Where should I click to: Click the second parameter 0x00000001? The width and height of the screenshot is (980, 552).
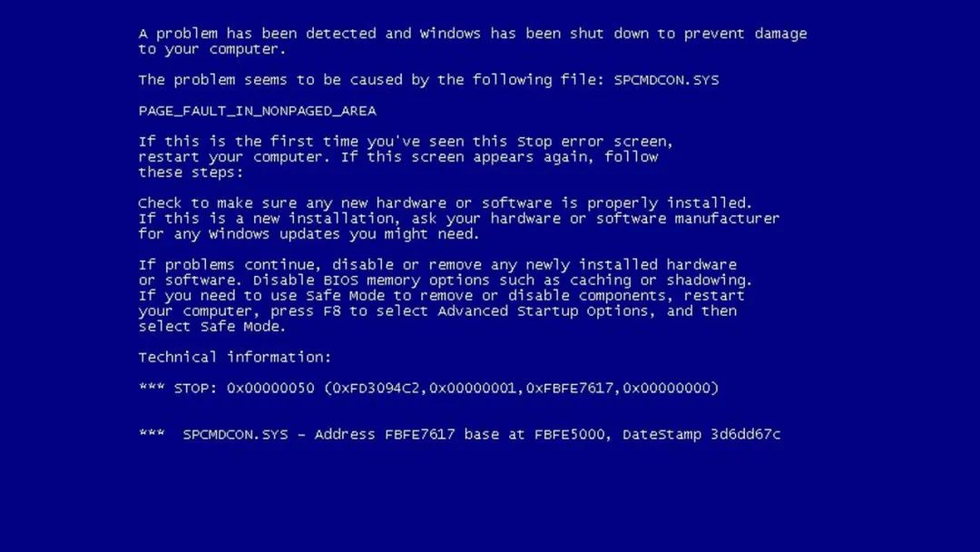[473, 389]
